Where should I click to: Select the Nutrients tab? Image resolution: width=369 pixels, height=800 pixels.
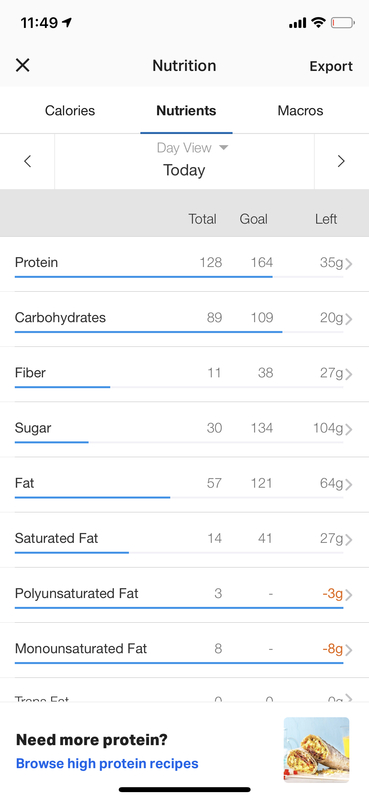pos(186,111)
